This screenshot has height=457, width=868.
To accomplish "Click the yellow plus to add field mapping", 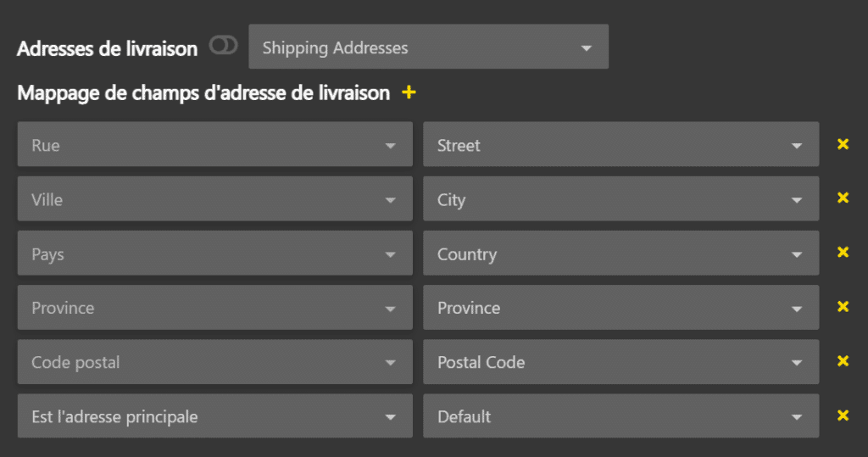I will pyautogui.click(x=409, y=92).
